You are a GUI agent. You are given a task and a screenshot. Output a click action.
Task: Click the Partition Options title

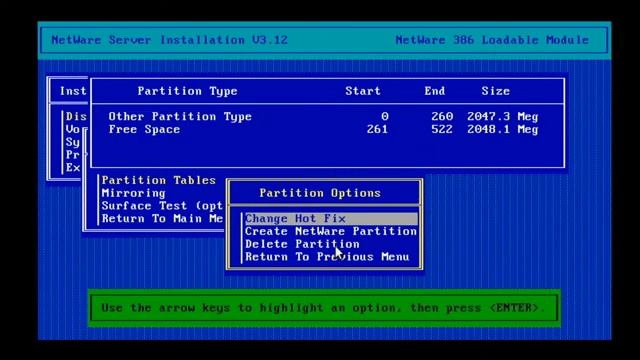[320, 193]
